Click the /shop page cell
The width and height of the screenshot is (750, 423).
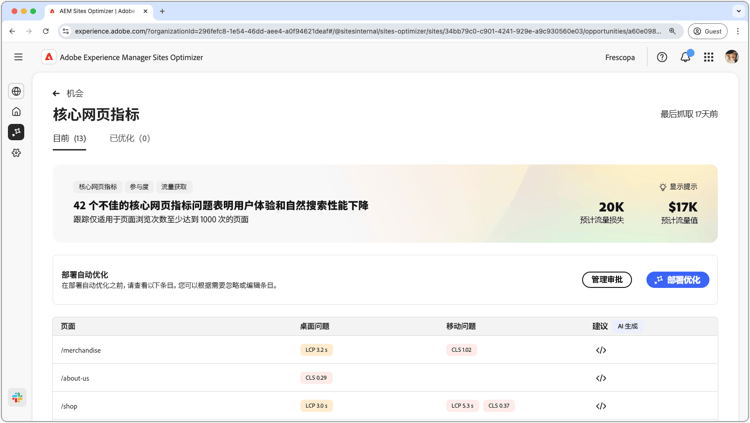coord(69,406)
